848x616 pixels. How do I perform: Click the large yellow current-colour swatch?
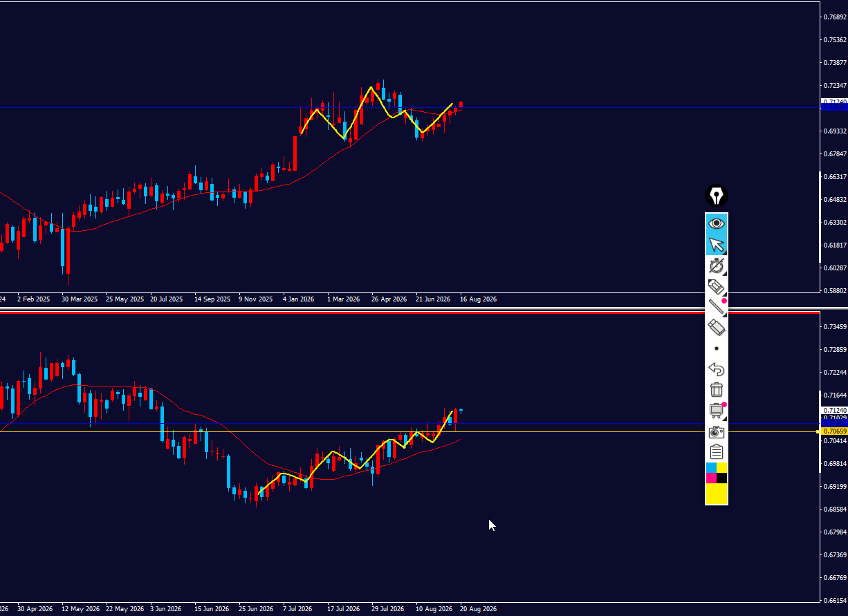click(x=717, y=494)
